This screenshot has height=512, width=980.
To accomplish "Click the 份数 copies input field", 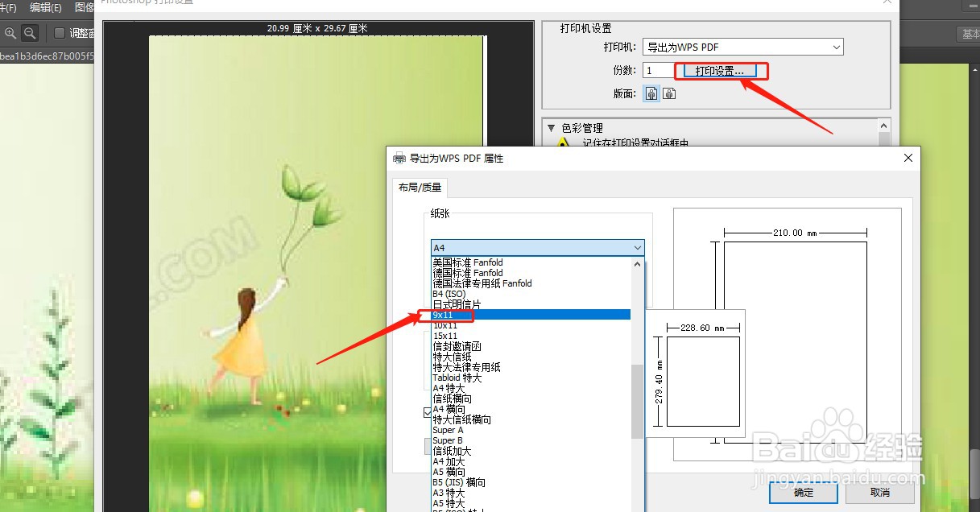I will (x=658, y=70).
